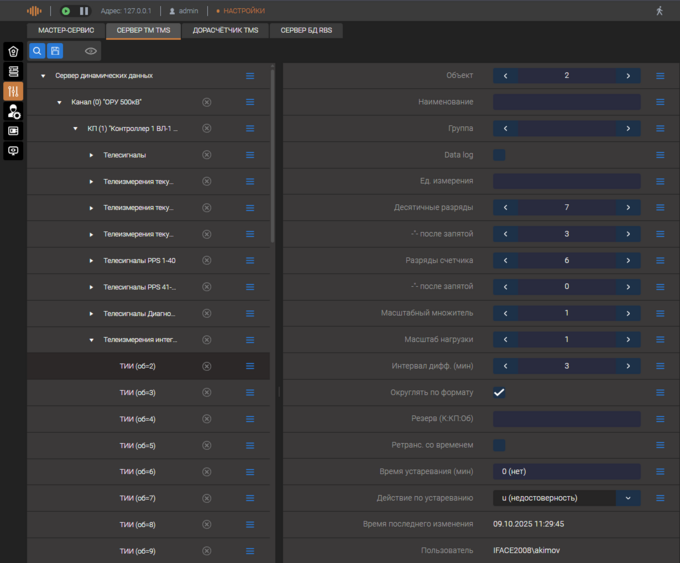The height and width of the screenshot is (563, 680).
Task: Click the save floppy disk icon
Action: click(x=55, y=51)
